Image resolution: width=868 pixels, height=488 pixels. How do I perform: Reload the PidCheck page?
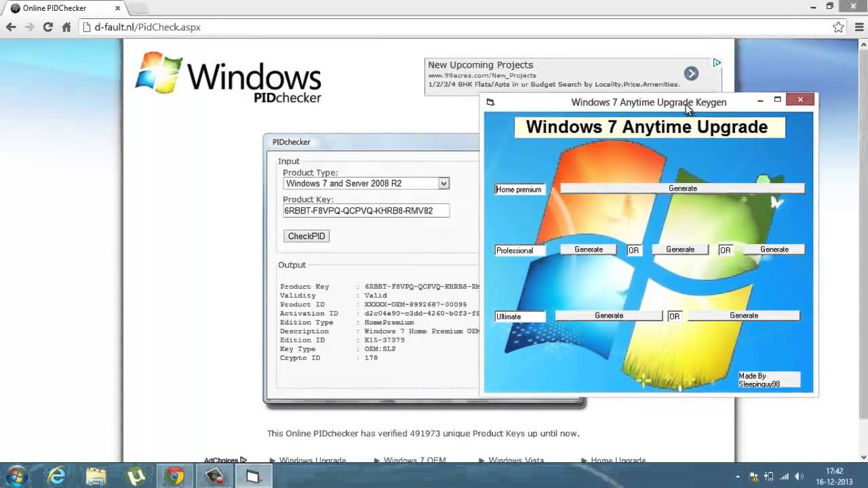[47, 27]
